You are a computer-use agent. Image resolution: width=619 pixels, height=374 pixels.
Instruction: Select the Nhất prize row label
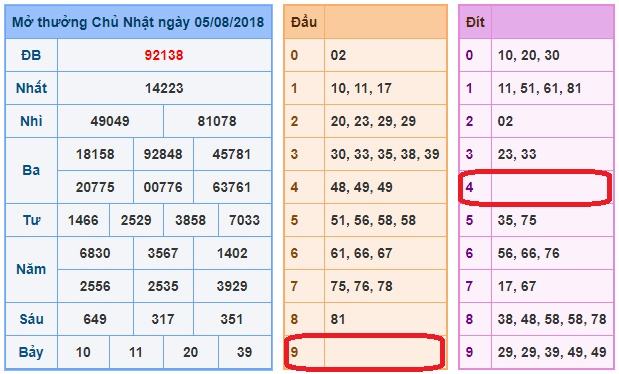click(31, 88)
